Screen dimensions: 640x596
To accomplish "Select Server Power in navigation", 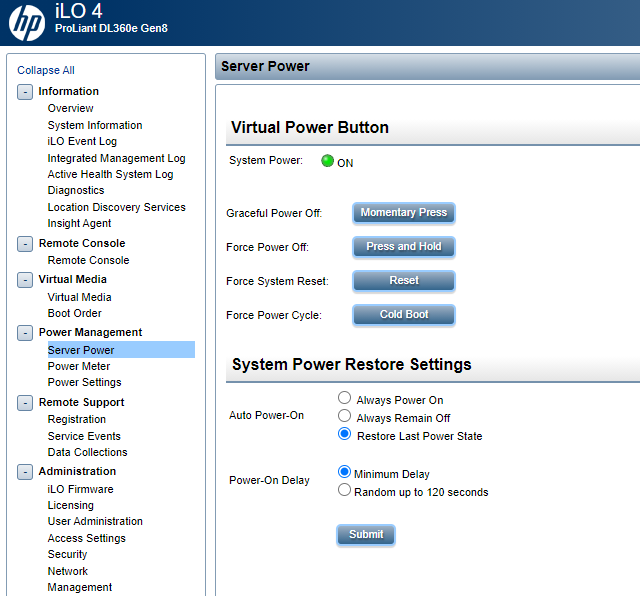I will click(x=121, y=350).
